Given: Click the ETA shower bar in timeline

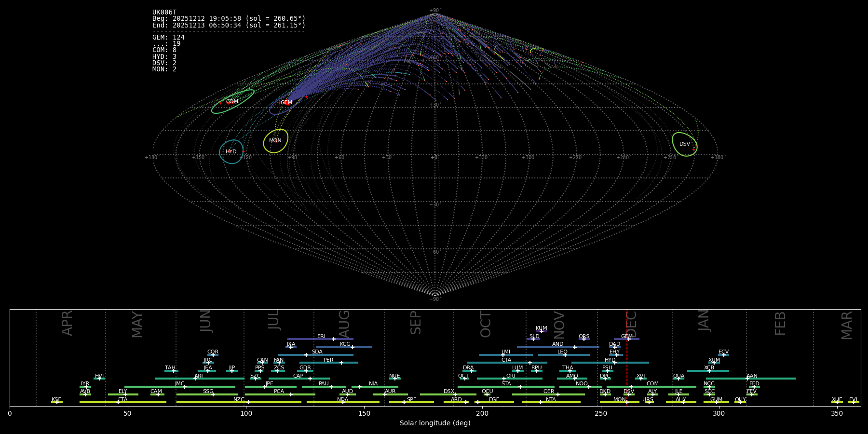Looking at the screenshot, I should click(x=123, y=402).
